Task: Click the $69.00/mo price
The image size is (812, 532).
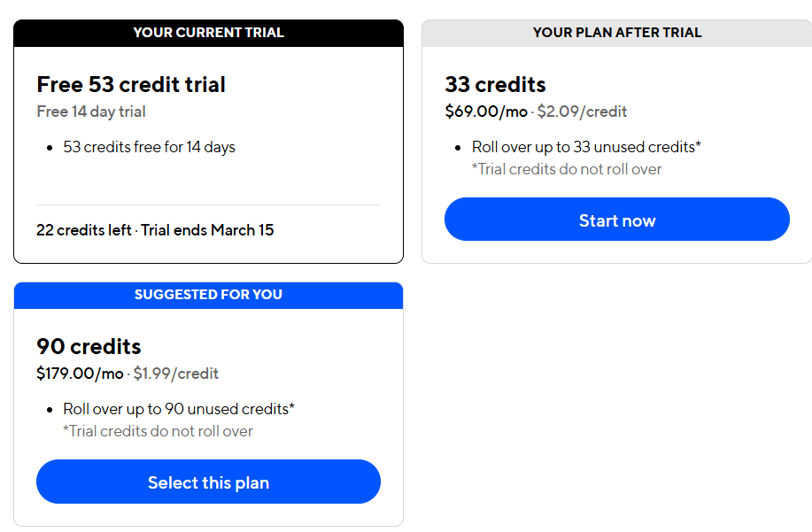Action: pyautogui.click(x=485, y=112)
